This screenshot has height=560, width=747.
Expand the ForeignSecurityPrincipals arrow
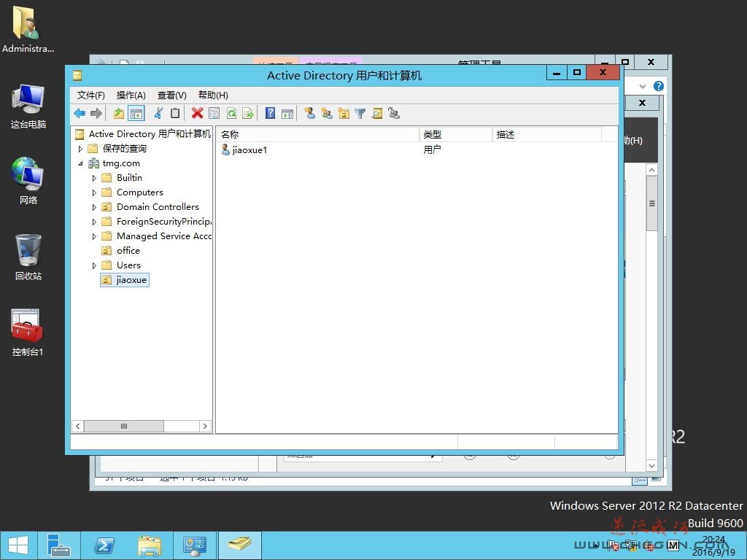tap(94, 222)
